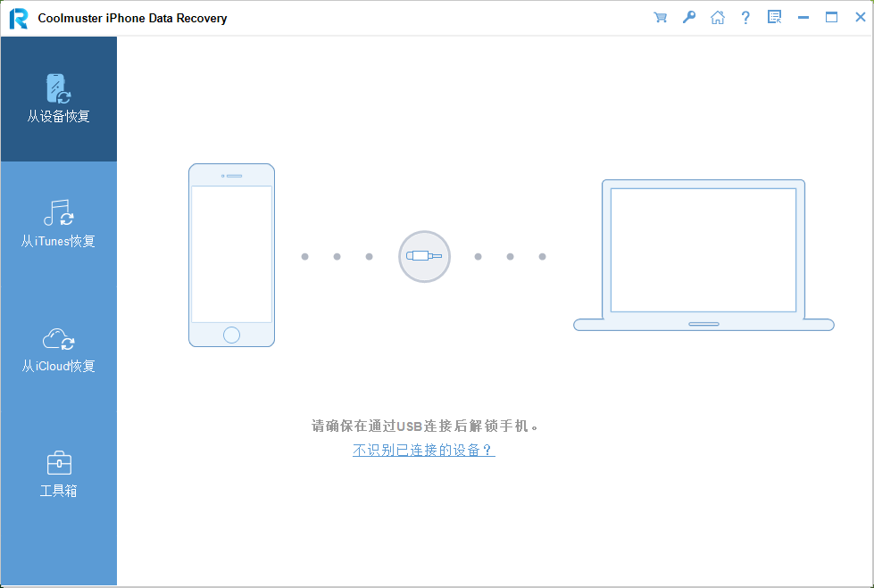Click the Coolmuster iPhone Data Recovery title
Screen dimensions: 874x588
pos(133,19)
